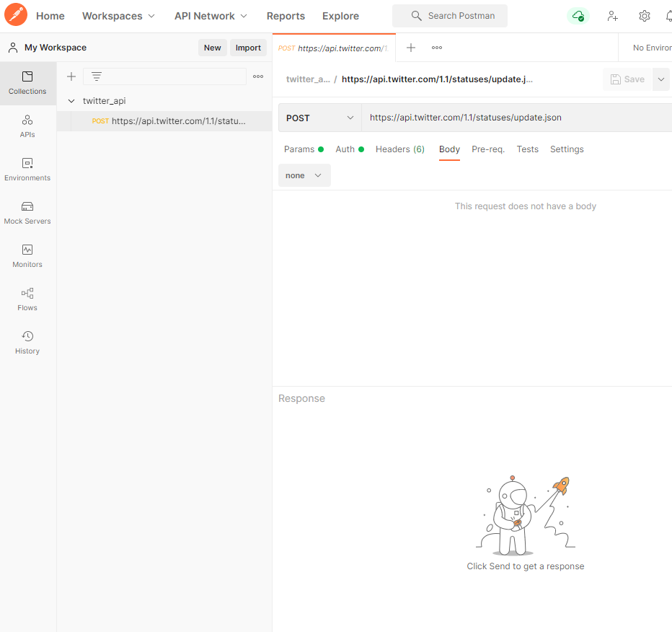Switch to the Body tab

pyautogui.click(x=449, y=149)
